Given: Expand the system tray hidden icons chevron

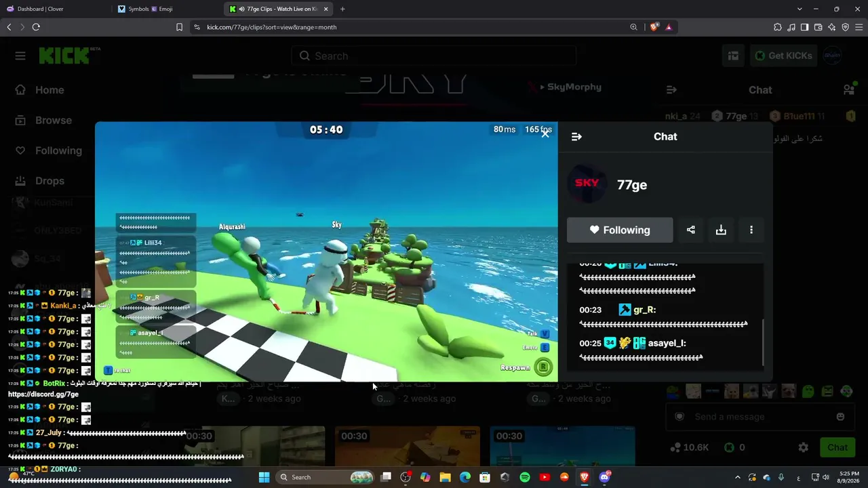Looking at the screenshot, I should tap(738, 477).
